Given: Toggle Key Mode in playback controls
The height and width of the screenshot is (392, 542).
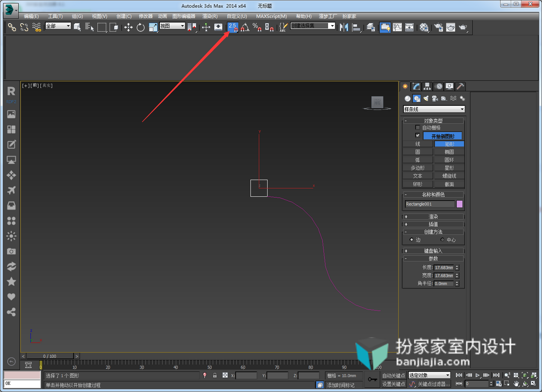Looking at the screenshot, I should 459,384.
